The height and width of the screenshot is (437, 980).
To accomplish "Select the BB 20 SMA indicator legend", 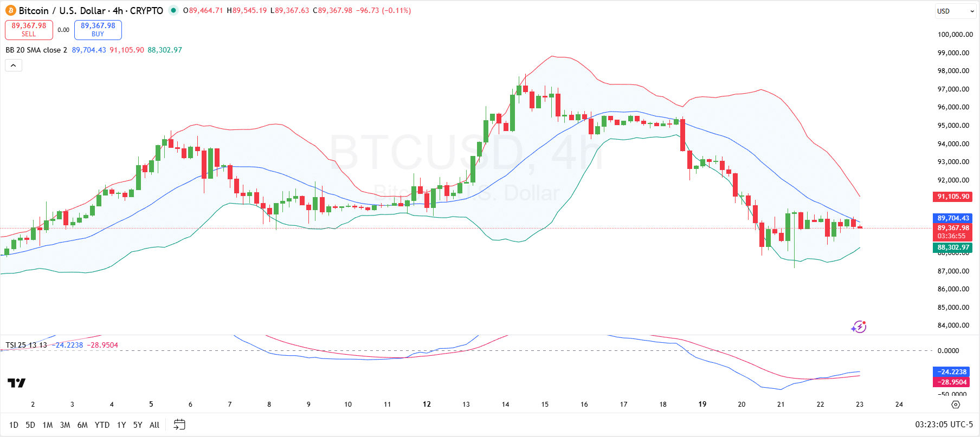I will tap(36, 50).
